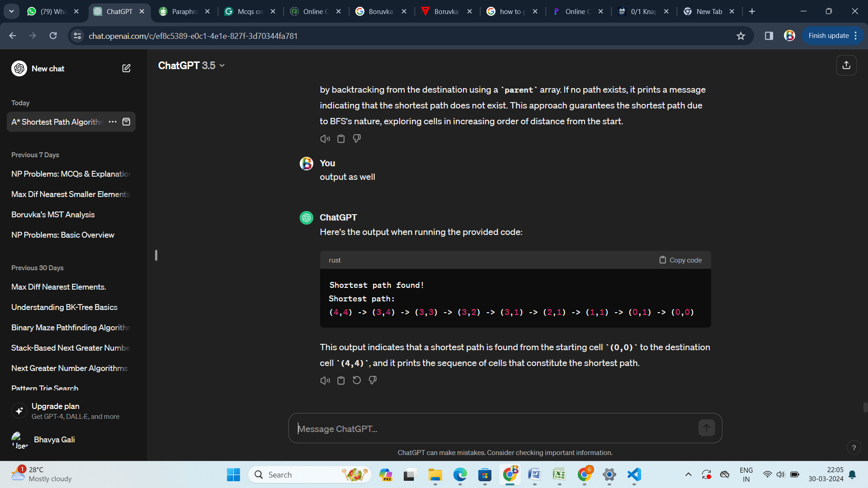Start a new chat with the edit icon
The height and width of the screenshot is (488, 868).
pos(126,68)
